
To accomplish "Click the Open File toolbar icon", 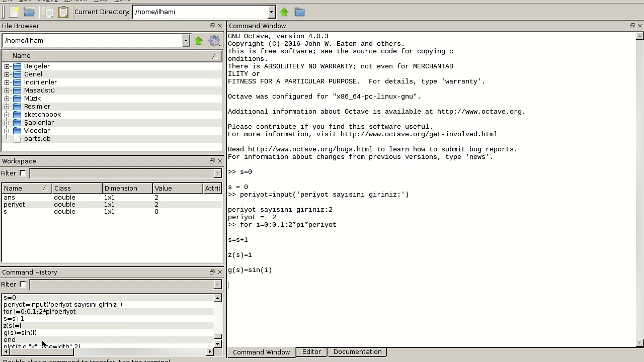I will [x=30, y=12].
